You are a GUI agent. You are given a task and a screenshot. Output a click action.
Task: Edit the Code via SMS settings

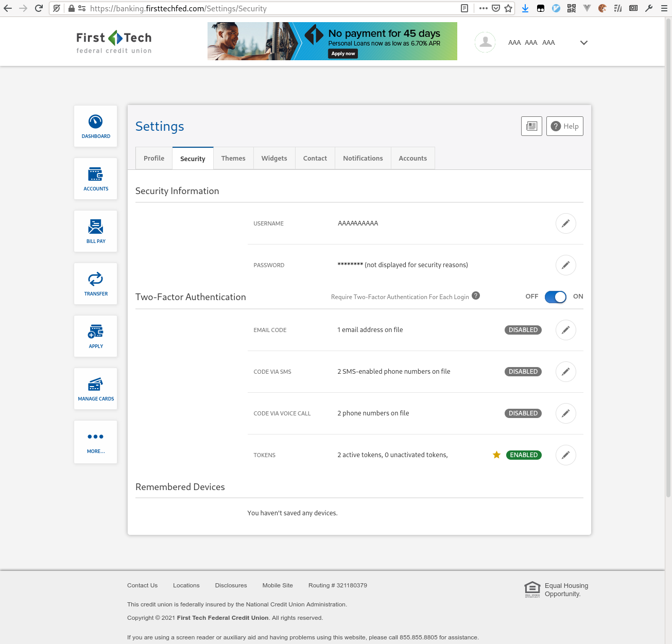tap(566, 372)
